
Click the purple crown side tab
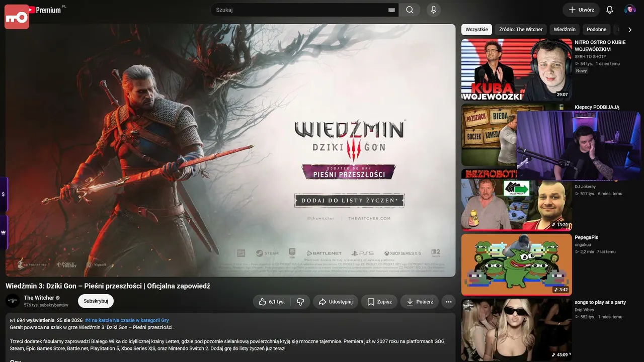pos(4,232)
